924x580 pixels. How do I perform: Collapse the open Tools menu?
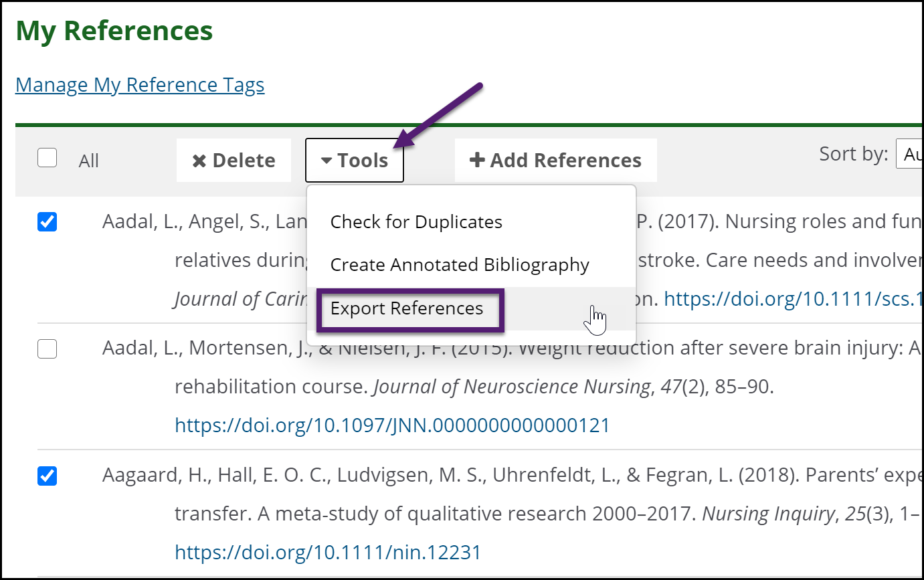coord(355,161)
